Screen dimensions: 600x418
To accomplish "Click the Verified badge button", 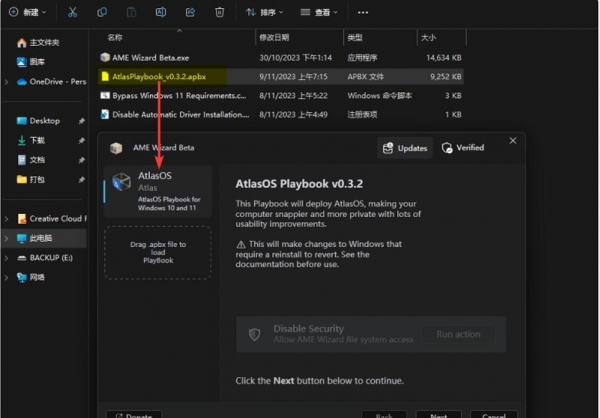I will pyautogui.click(x=463, y=148).
